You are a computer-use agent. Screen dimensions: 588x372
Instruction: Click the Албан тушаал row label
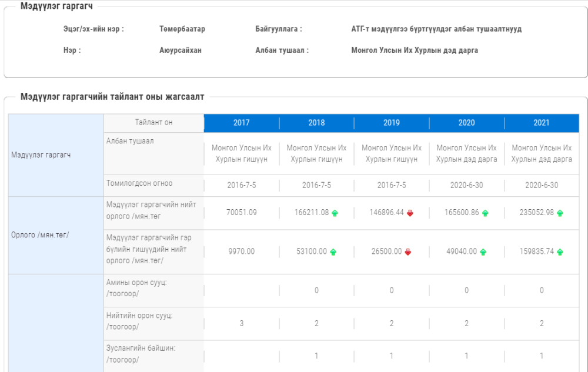coord(130,141)
